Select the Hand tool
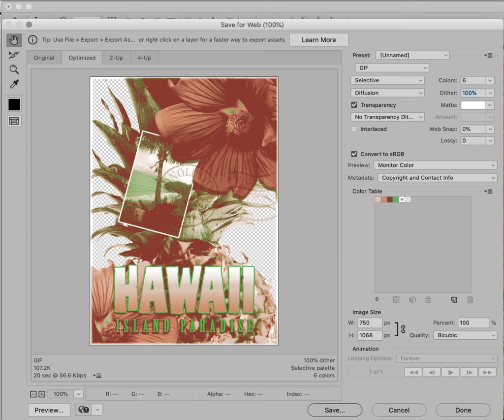 [x=14, y=40]
